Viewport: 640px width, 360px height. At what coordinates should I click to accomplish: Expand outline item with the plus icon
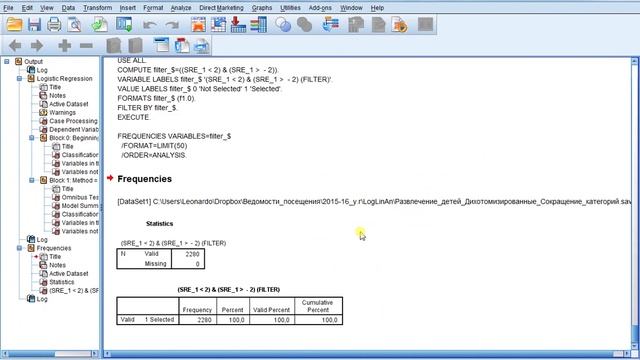tap(64, 46)
